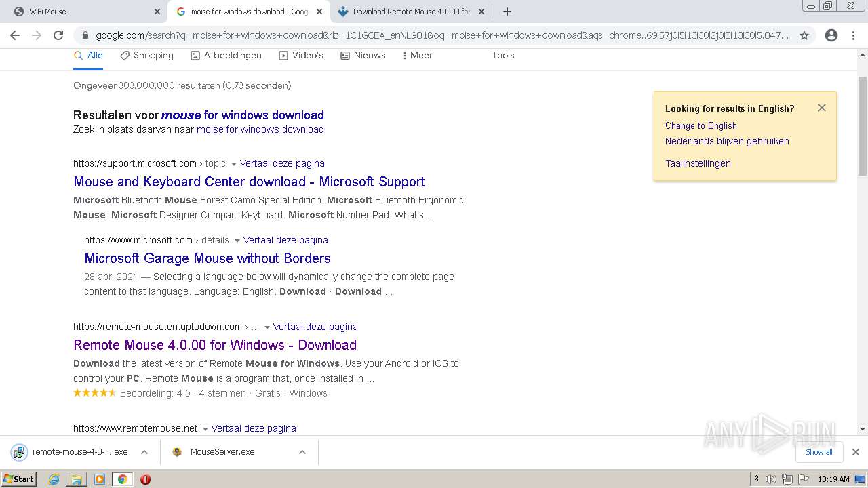
Task: Open dropdown next to remotemouse.net result
Action: tap(205, 429)
